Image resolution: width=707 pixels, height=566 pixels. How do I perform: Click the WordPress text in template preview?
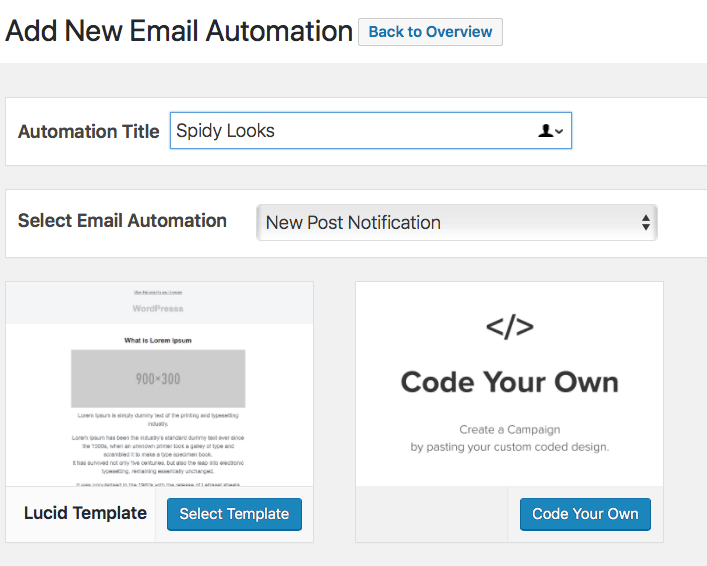coord(158,309)
